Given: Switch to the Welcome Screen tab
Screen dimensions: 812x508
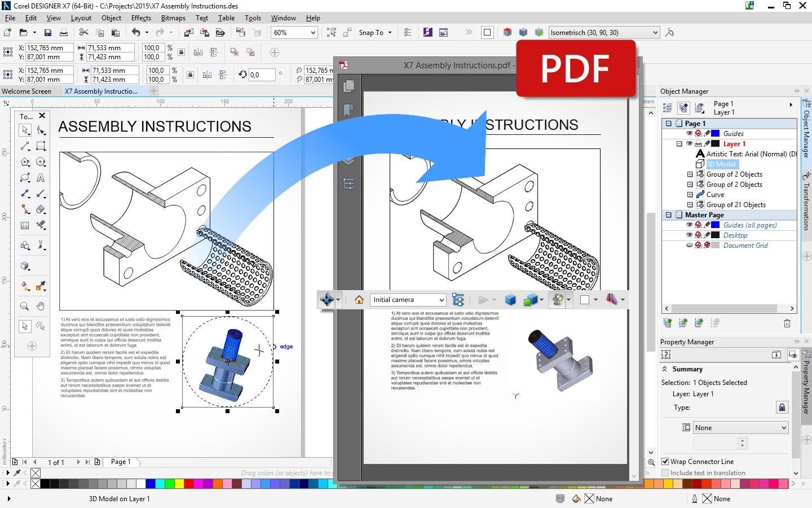Looking at the screenshot, I should 27,91.
